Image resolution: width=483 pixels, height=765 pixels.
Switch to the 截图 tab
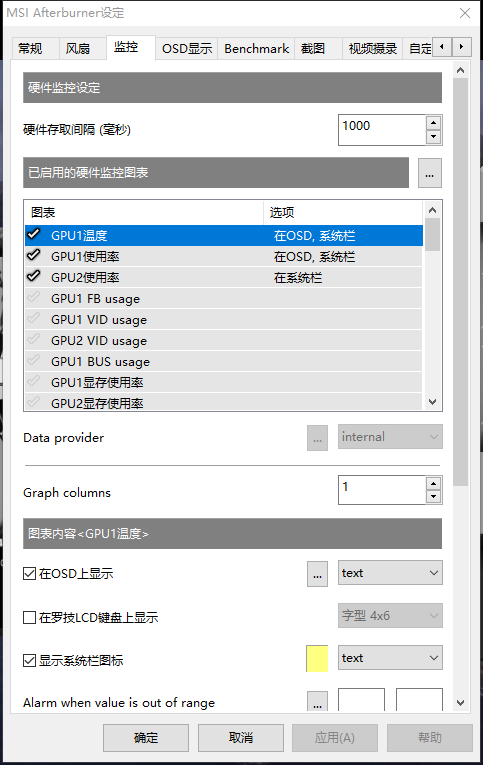click(x=318, y=49)
